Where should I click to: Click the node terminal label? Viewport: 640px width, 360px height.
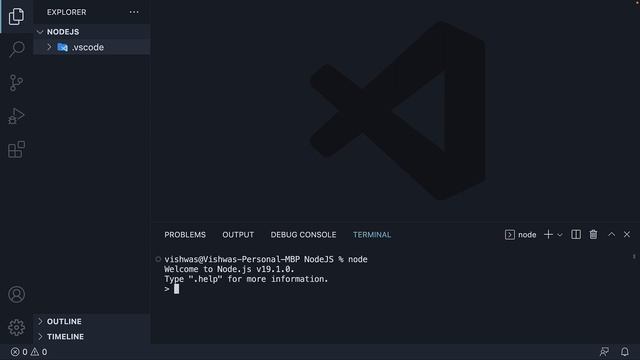(527, 235)
